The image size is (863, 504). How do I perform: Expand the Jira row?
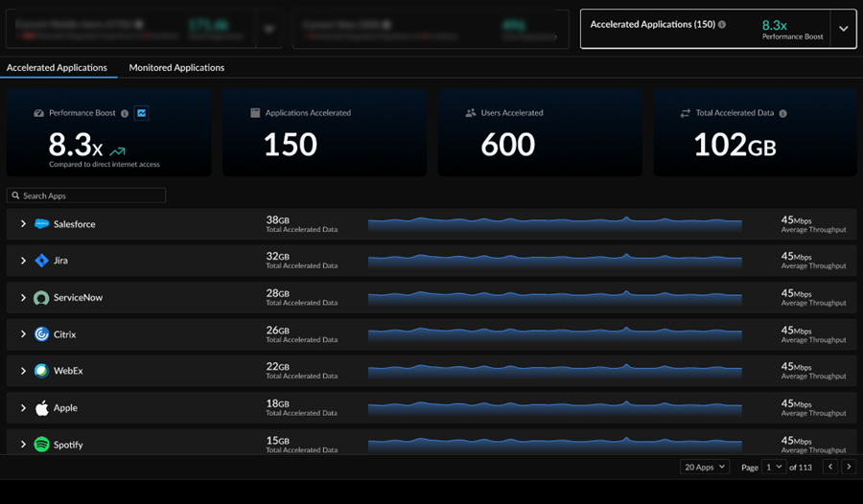click(23, 261)
